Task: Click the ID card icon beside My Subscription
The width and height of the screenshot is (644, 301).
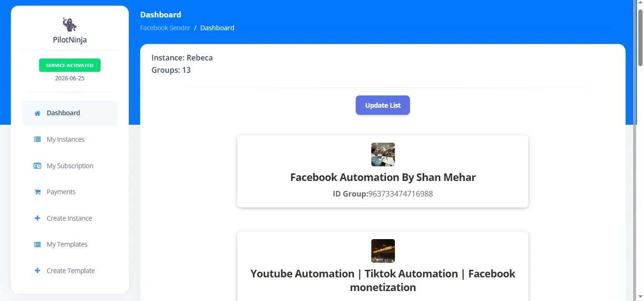Action: point(37,166)
